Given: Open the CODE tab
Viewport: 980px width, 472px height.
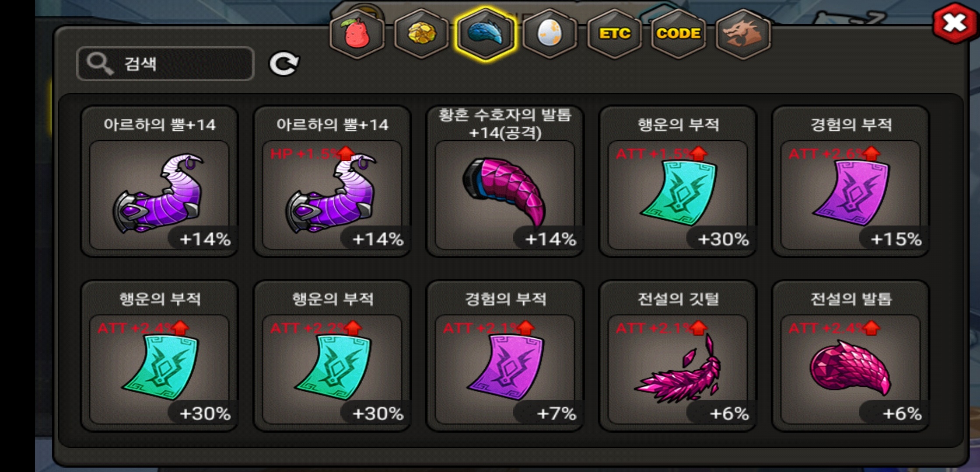Looking at the screenshot, I should (679, 34).
